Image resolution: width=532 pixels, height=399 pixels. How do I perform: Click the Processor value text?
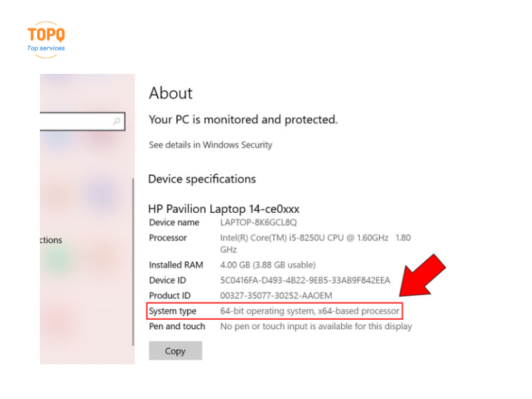[315, 243]
